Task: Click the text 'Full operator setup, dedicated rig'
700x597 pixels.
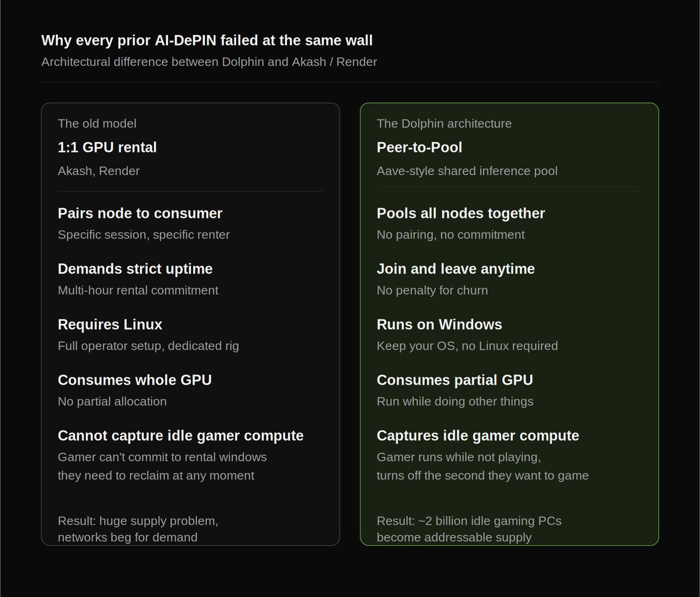Action: [x=148, y=345]
